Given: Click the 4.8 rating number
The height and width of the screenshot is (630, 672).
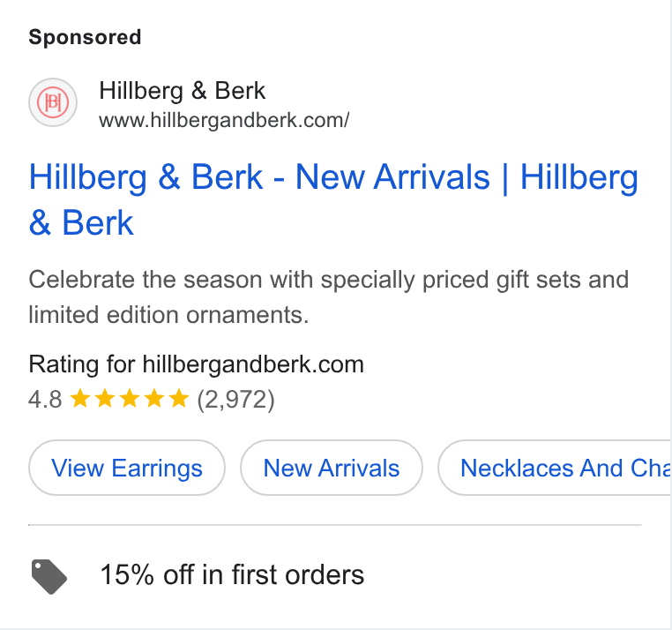Looking at the screenshot, I should click(45, 400).
